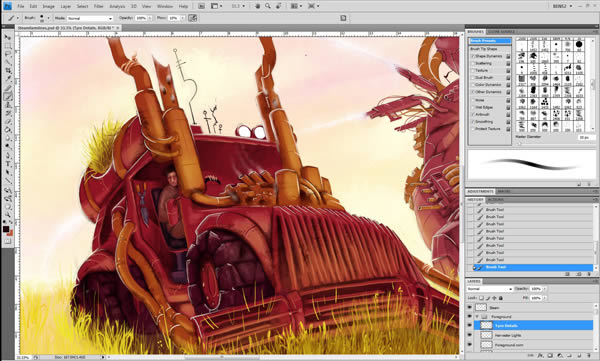Screen dimensions: 600x361
Task: Click the Hand tool in application bar
Action: pos(258,6)
